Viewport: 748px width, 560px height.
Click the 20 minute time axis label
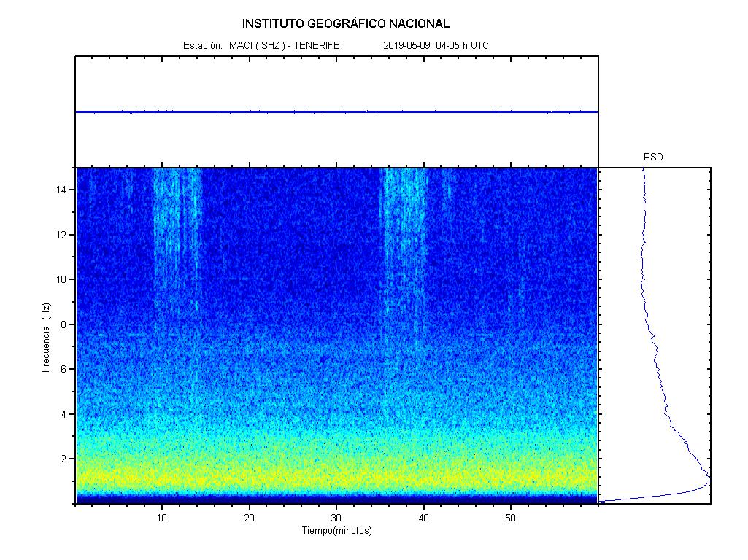pyautogui.click(x=250, y=518)
